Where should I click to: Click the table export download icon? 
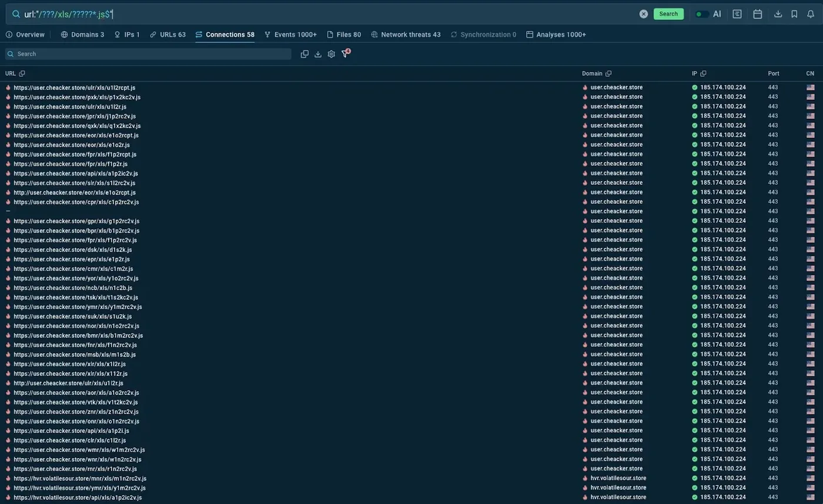pos(318,54)
